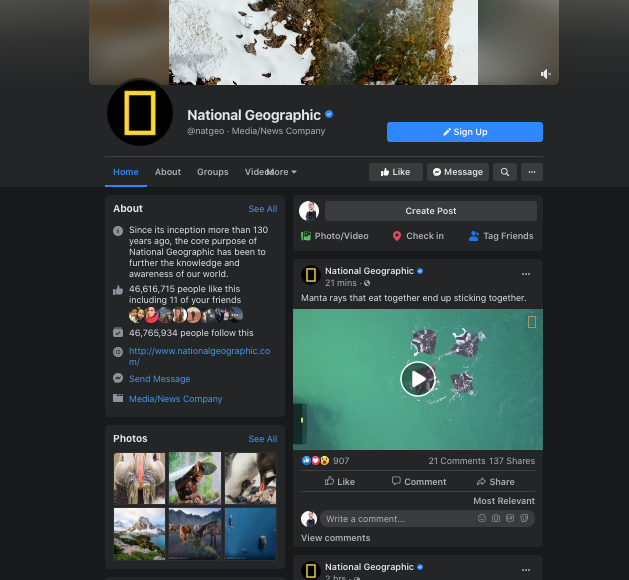The image size is (629, 580).
Task: Add a Photo/Video to post
Action: (335, 236)
